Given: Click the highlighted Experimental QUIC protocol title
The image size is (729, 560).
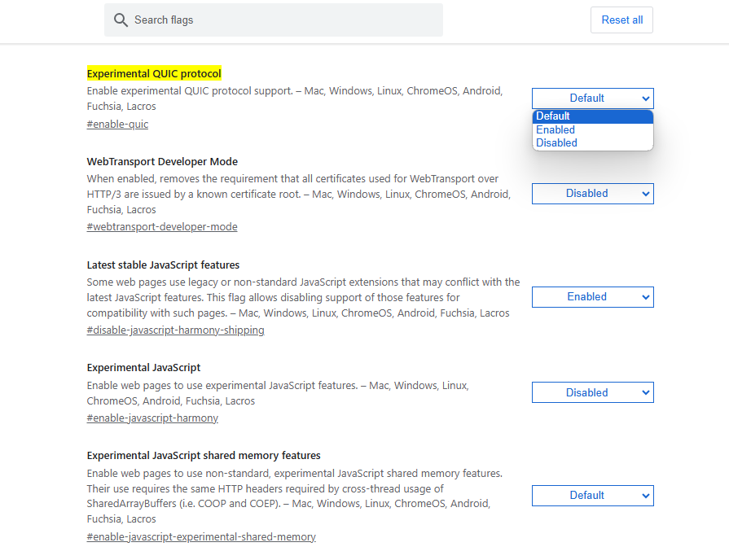Looking at the screenshot, I should pos(154,73).
